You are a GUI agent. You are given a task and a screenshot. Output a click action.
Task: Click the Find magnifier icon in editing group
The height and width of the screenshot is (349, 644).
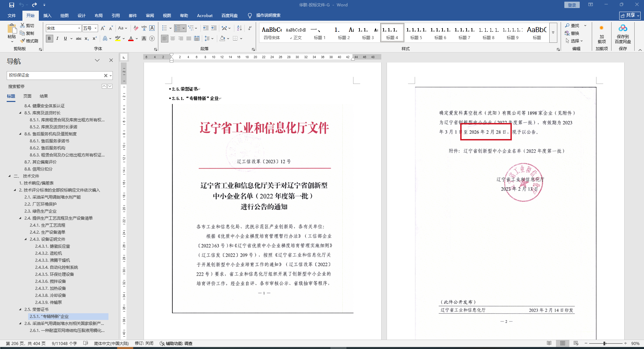[x=567, y=26]
